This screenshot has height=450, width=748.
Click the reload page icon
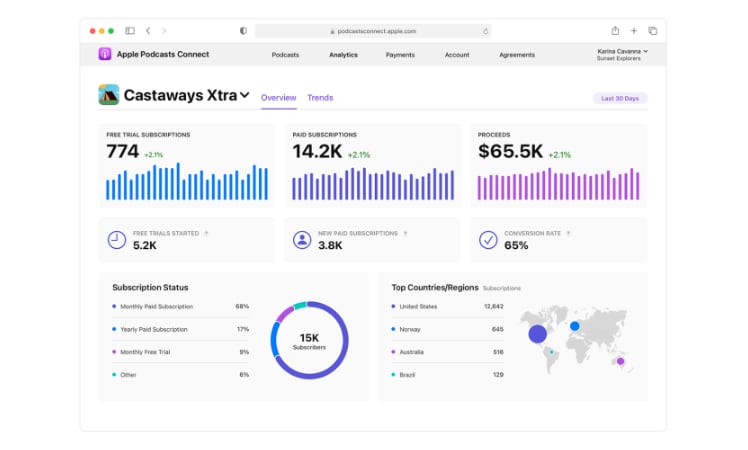(486, 31)
